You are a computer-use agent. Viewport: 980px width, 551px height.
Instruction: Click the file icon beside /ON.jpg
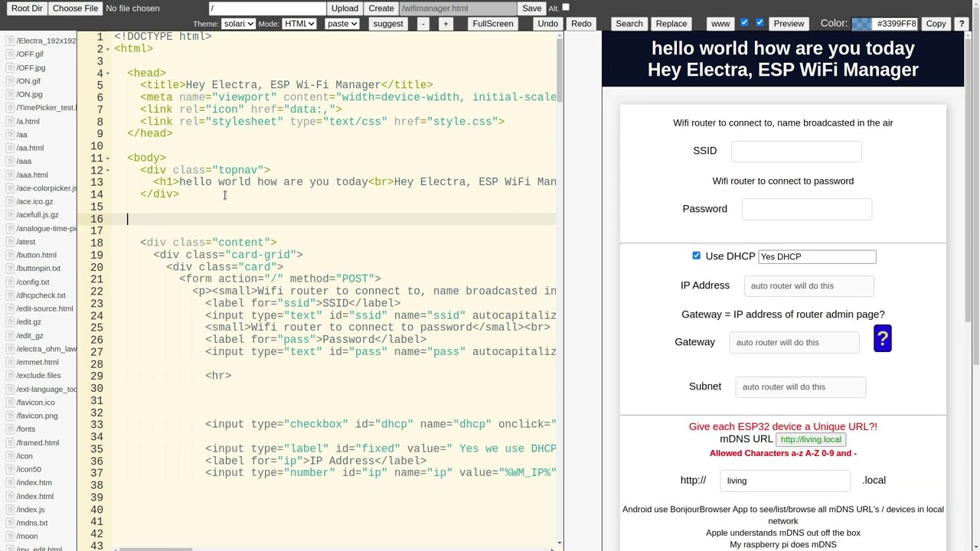(x=10, y=94)
